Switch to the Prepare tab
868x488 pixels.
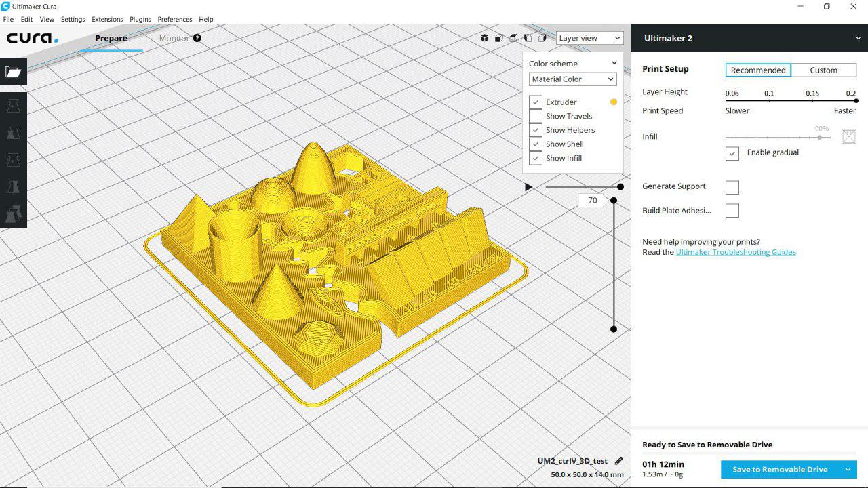click(111, 38)
